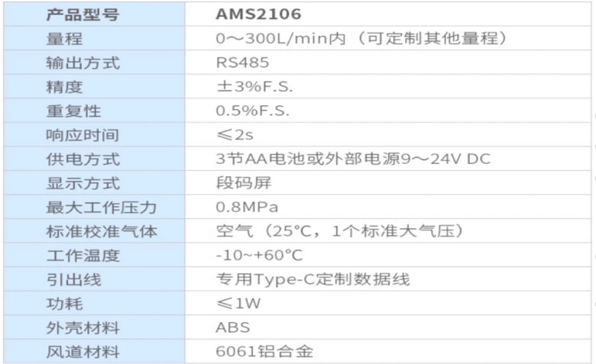The image size is (596, 364).
Task: Click the 段码屏 display type value
Action: [x=244, y=183]
